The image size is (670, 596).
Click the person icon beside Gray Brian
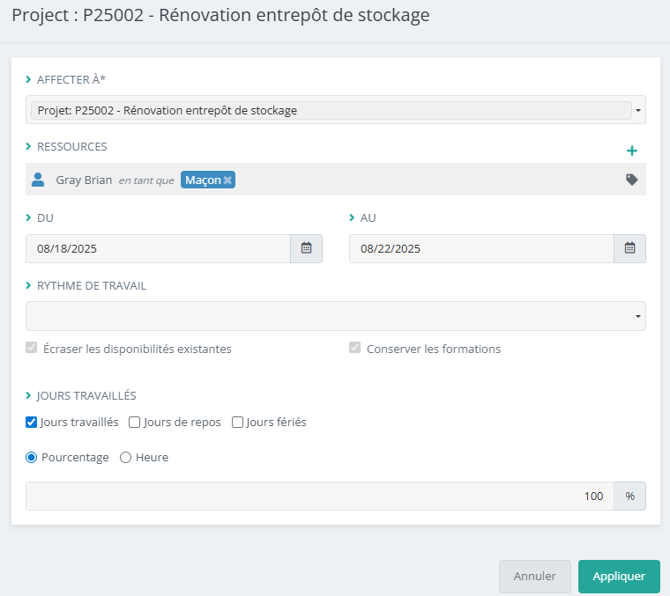(x=38, y=180)
